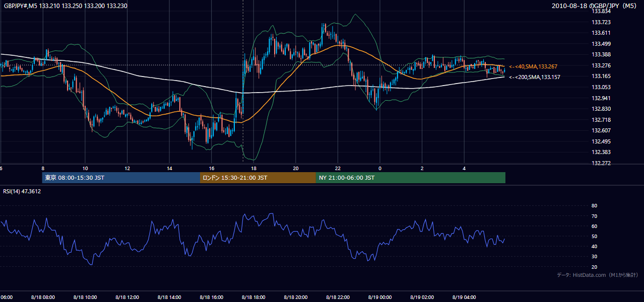644x302 pixels.
Task: Click the RSI(14) 47.3612 indicator label
Action: click(x=22, y=191)
